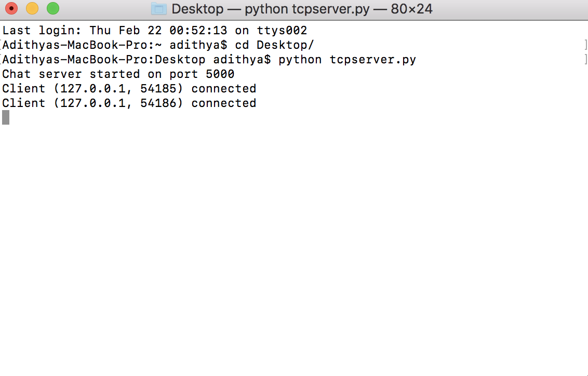Click the Desktop folder proxy icon
This screenshot has height=376, width=588.
point(158,8)
